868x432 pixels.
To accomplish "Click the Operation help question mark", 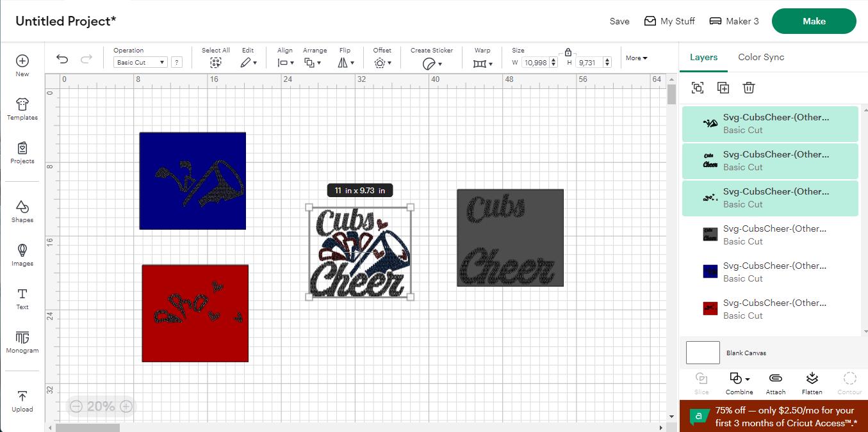I will tap(177, 63).
